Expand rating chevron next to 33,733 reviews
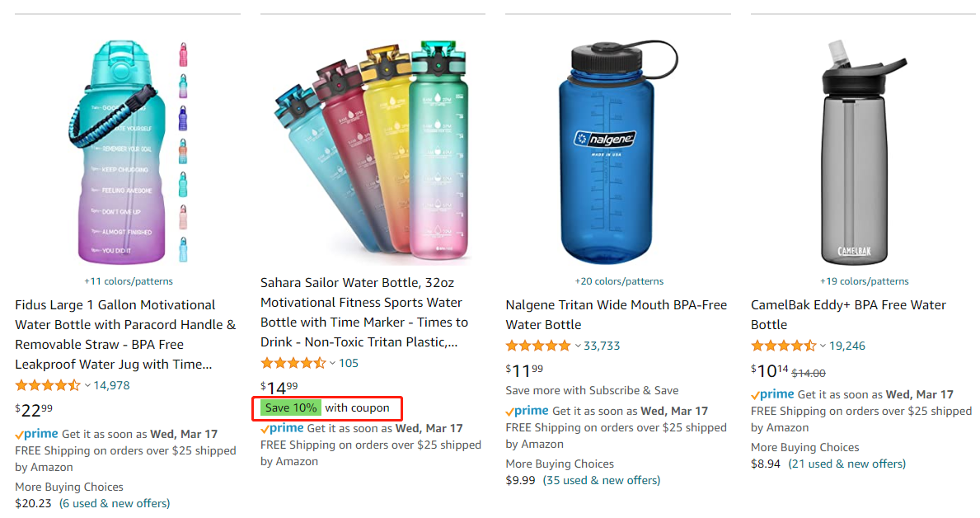The width and height of the screenshot is (980, 518). pyautogui.click(x=578, y=346)
